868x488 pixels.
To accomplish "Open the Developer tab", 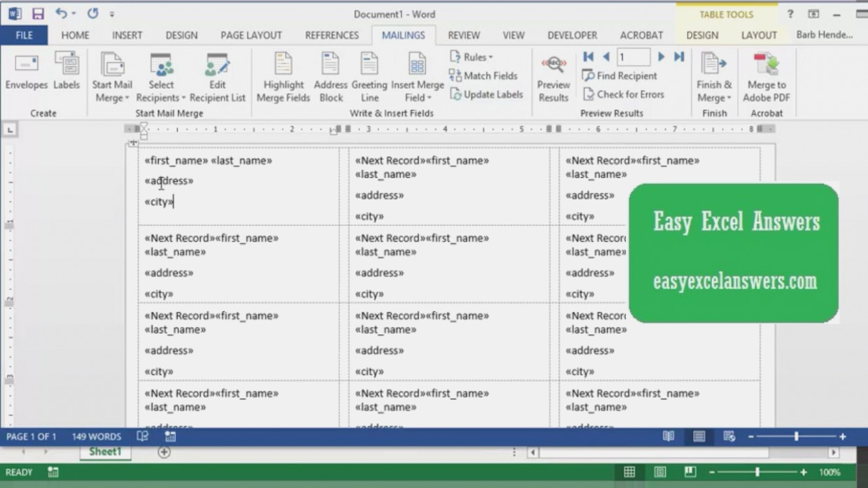I will pos(571,35).
